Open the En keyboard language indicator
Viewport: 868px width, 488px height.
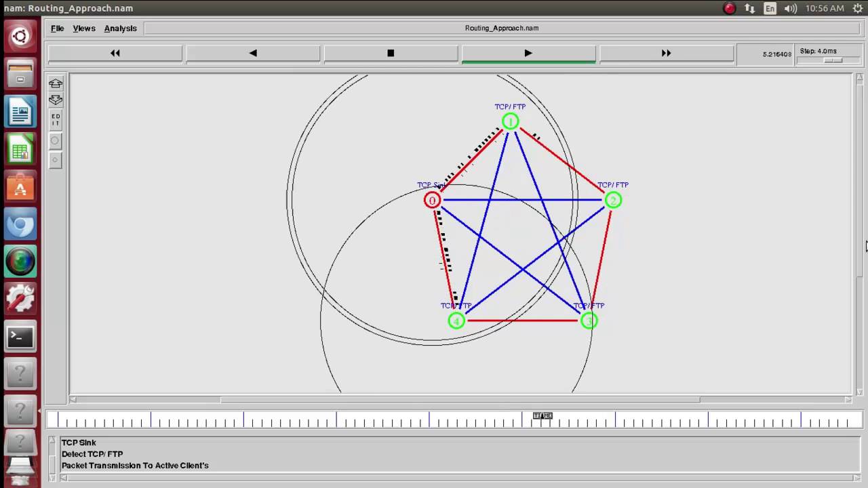(x=770, y=8)
